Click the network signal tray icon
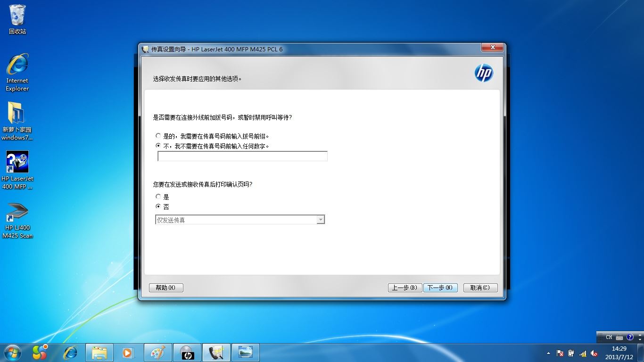 click(x=583, y=353)
